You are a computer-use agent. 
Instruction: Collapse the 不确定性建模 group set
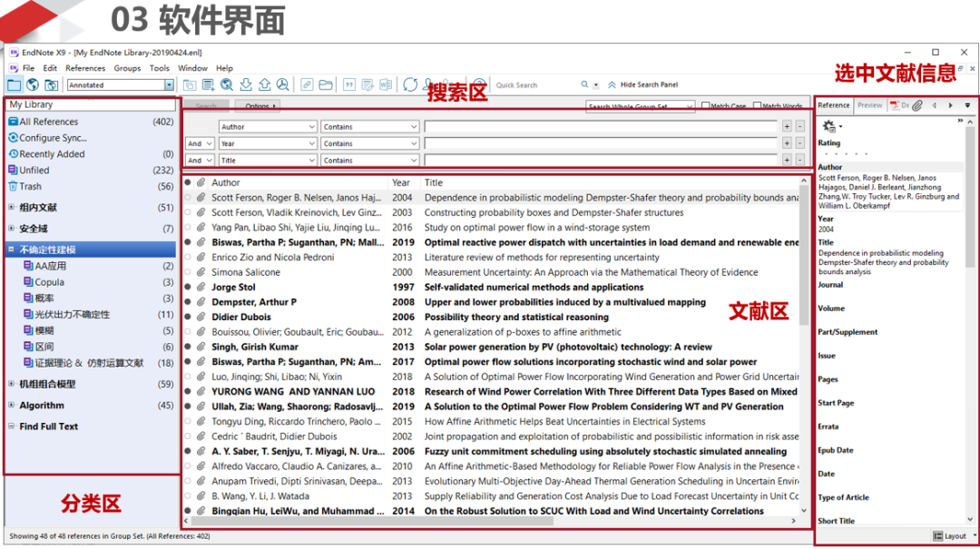pos(11,250)
